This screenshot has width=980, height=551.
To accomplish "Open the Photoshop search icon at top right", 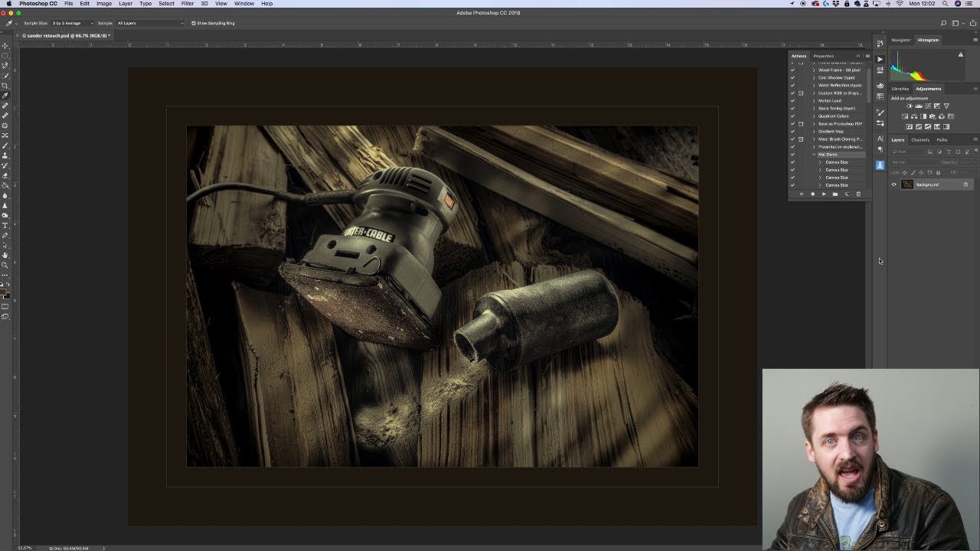I will pyautogui.click(x=944, y=23).
